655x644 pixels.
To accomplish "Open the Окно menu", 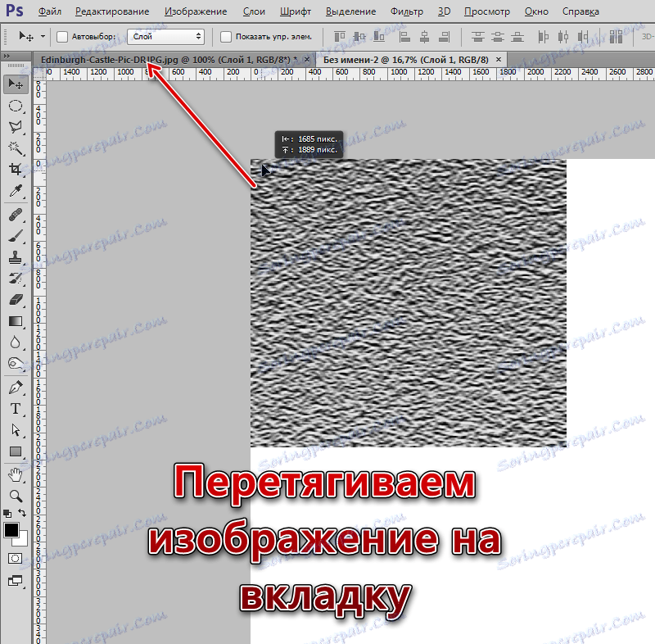I will [536, 11].
